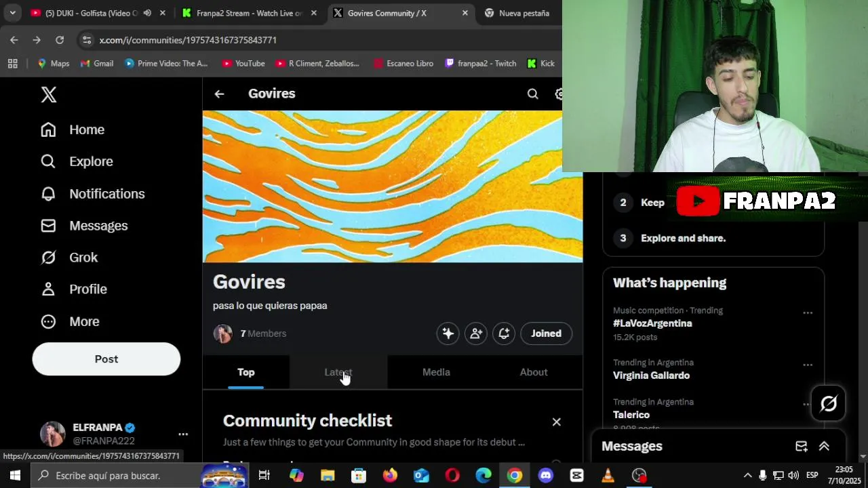868x488 pixels.
Task: Open Messages in the left sidebar
Action: [83, 226]
